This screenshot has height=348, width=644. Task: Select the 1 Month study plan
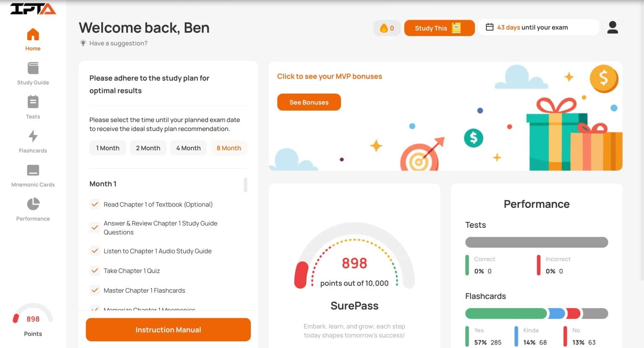108,148
